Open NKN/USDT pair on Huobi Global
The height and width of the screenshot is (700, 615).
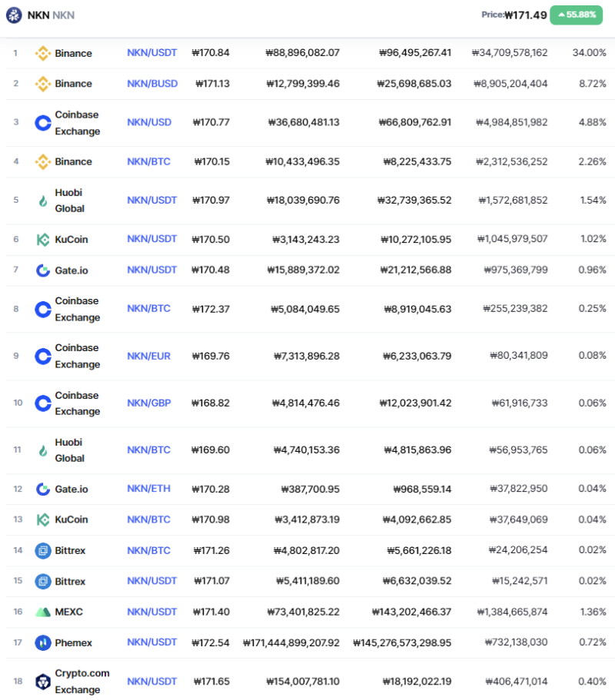click(x=152, y=200)
